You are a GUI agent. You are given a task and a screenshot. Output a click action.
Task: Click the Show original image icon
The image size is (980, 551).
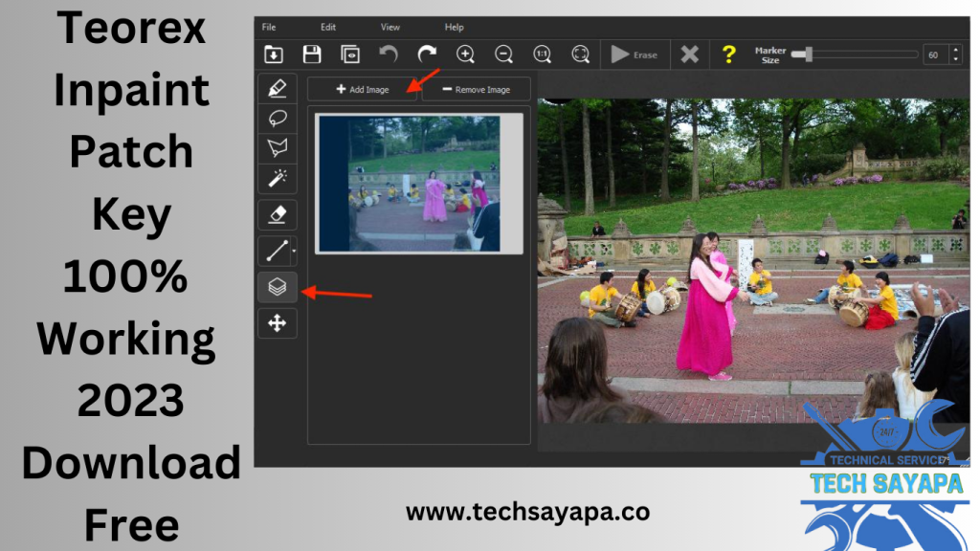click(x=350, y=55)
